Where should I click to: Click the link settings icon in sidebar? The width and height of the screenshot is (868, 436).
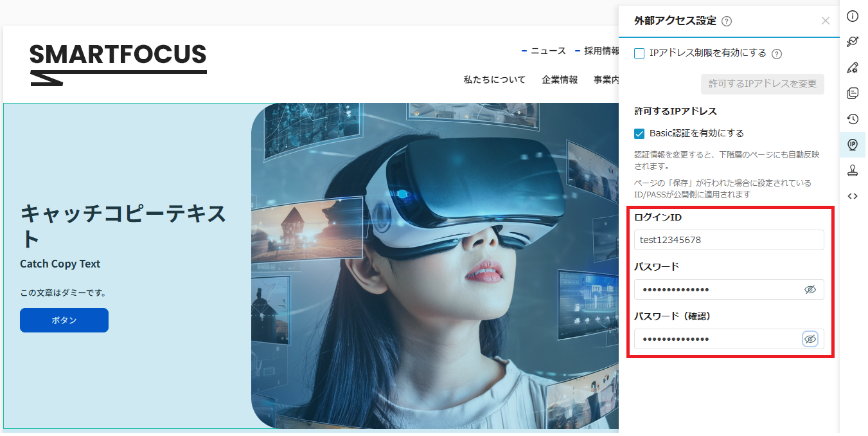(x=853, y=42)
